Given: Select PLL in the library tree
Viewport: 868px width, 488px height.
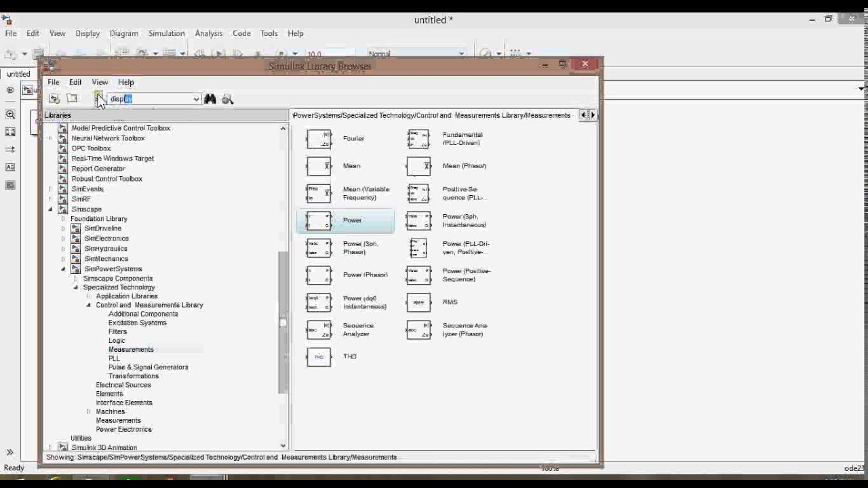Looking at the screenshot, I should coord(114,359).
